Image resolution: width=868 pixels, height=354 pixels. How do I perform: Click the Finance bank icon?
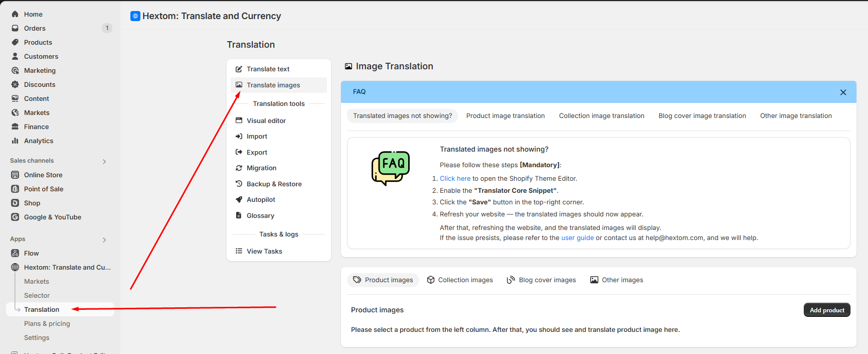pos(15,127)
